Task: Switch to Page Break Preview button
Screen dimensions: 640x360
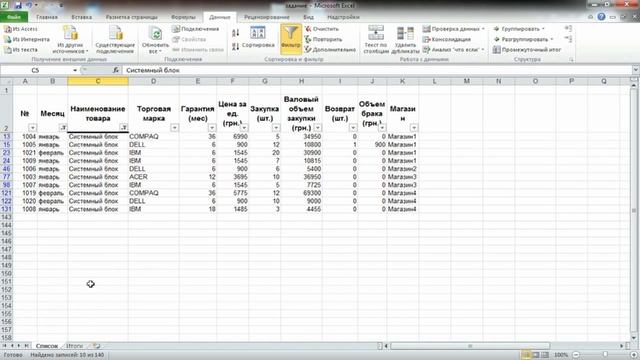Action: pyautogui.click(x=545, y=355)
